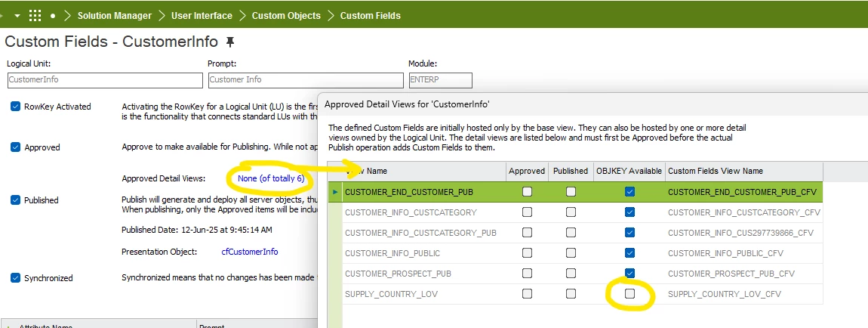Open the navigator grid icon
Image resolution: width=868 pixels, height=328 pixels.
[35, 16]
